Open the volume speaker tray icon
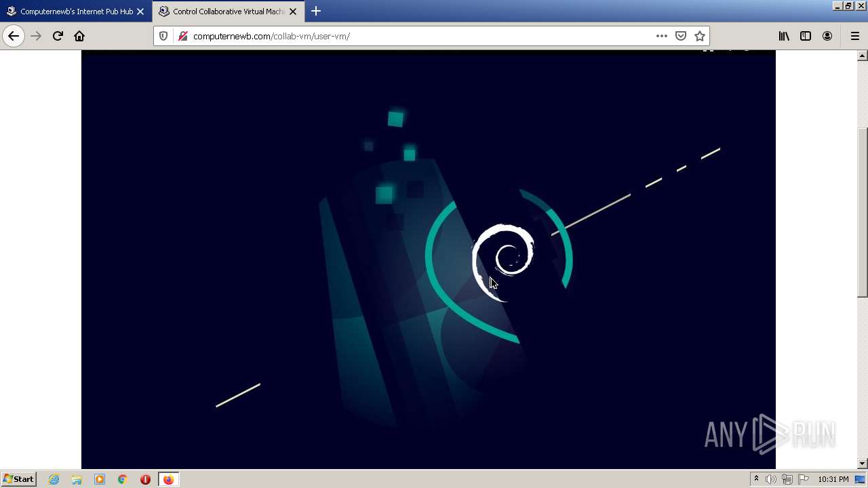 tap(771, 479)
